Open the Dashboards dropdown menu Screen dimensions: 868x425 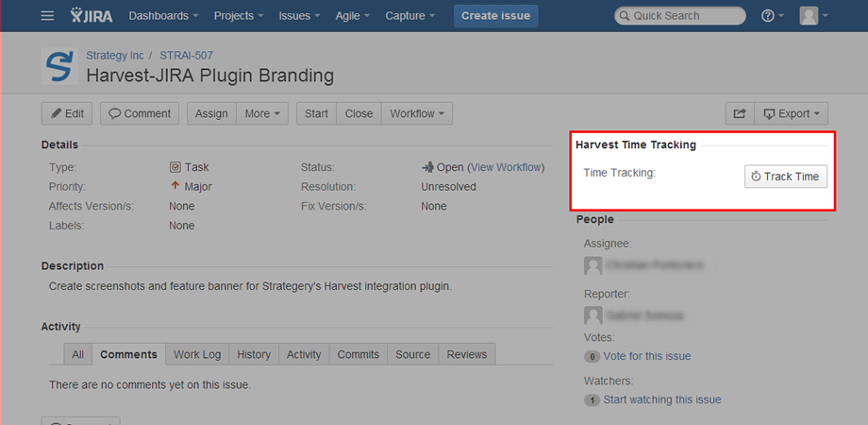click(163, 16)
